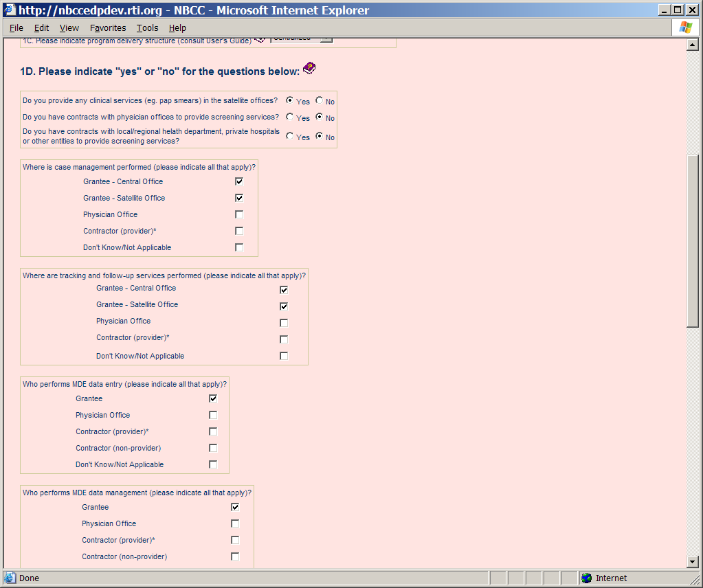Click the IE page icon in title bar
703x588 pixels.
tap(10, 10)
